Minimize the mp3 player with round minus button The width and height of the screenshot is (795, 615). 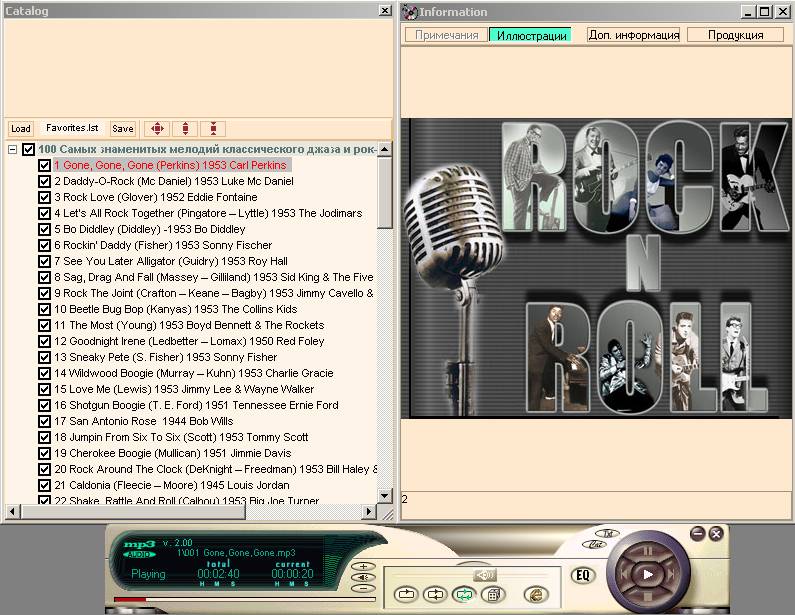pos(698,533)
